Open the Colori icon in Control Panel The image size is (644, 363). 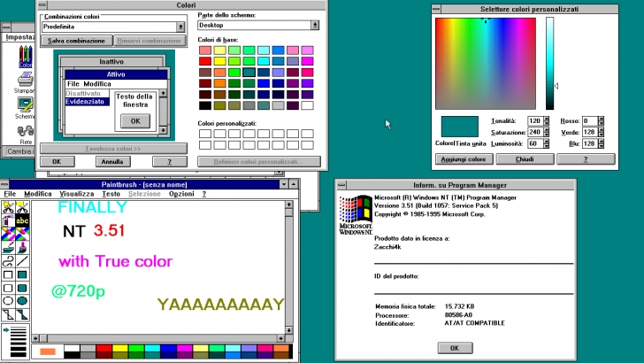pyautogui.click(x=25, y=57)
